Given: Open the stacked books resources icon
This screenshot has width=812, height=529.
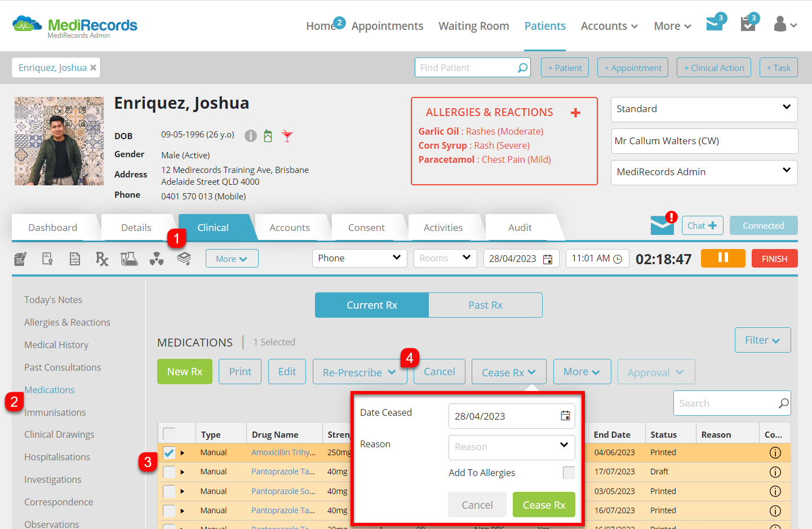Looking at the screenshot, I should [x=184, y=258].
